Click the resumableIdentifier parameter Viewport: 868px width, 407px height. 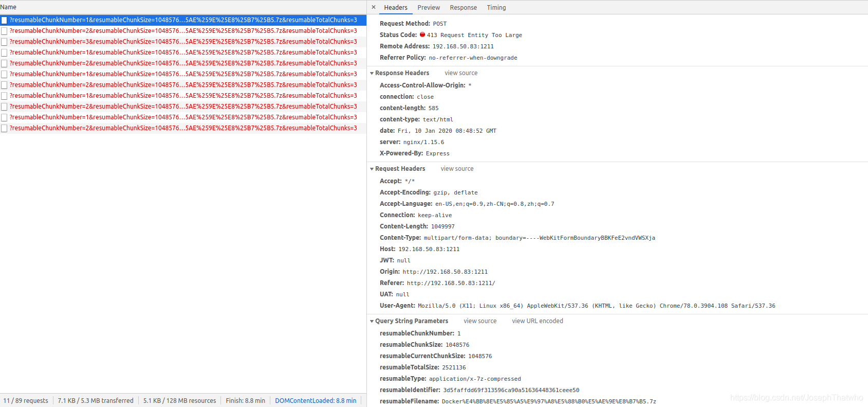(x=479, y=390)
